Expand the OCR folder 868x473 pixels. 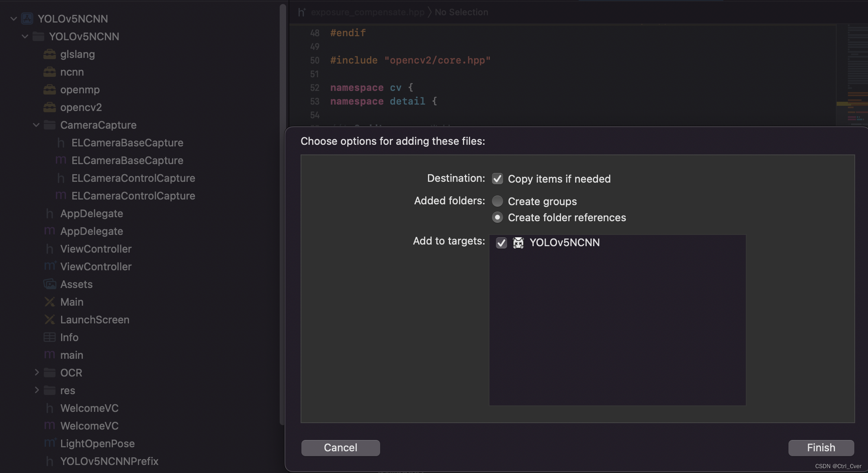(x=37, y=372)
